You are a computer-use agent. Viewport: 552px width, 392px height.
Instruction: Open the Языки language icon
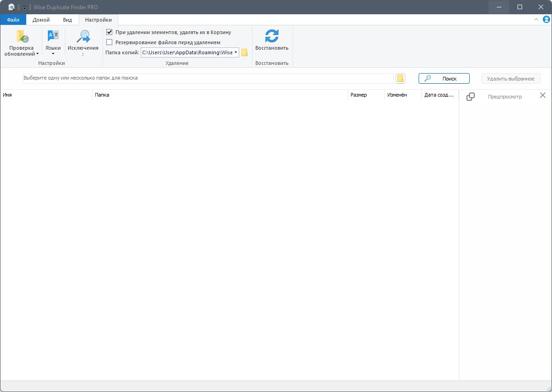tap(53, 37)
